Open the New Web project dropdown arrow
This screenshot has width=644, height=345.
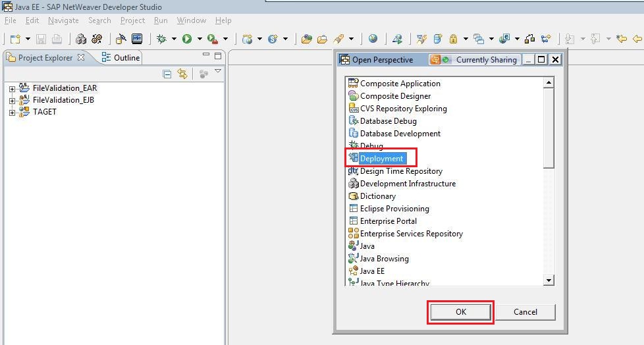click(x=259, y=39)
